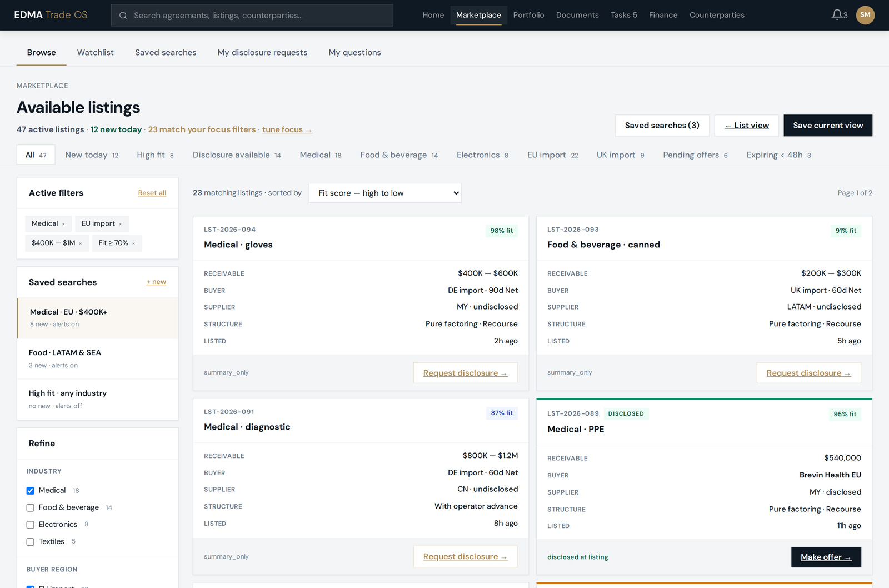Image resolution: width=889 pixels, height=588 pixels.
Task: Open saved search Food · LATAM & SEA
Action: pyautogui.click(x=98, y=359)
